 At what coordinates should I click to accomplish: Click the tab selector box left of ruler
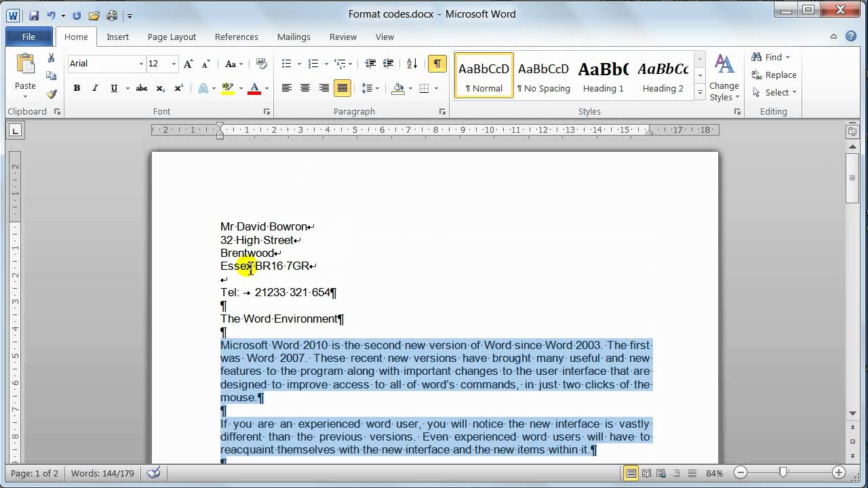pos(15,130)
